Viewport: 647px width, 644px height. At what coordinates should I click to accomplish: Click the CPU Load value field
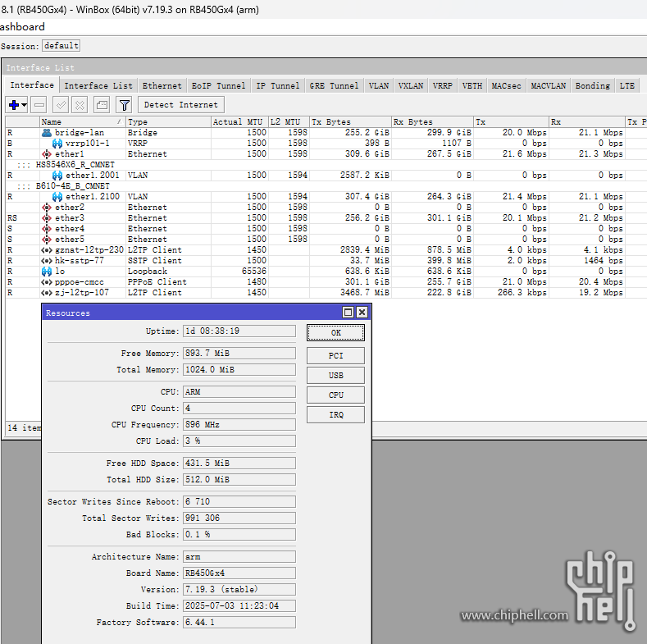[x=239, y=441]
